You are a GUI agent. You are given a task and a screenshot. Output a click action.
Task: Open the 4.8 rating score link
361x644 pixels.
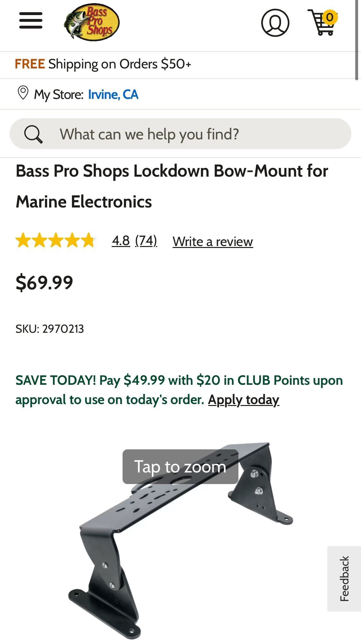coord(120,242)
